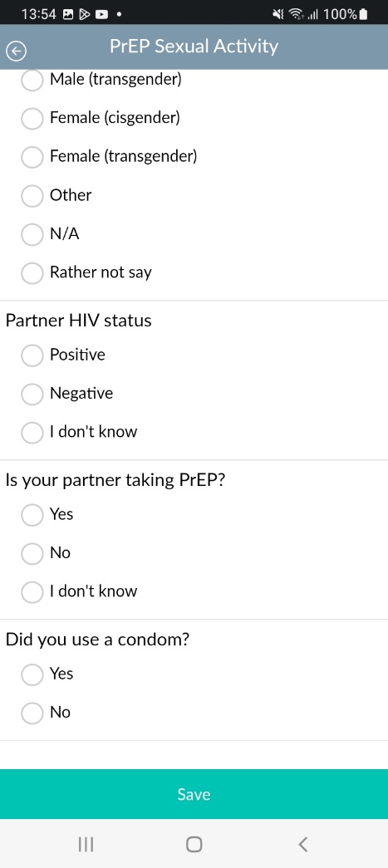The height and width of the screenshot is (868, 388).
Task: Select Rather not say option
Action: [x=32, y=273]
